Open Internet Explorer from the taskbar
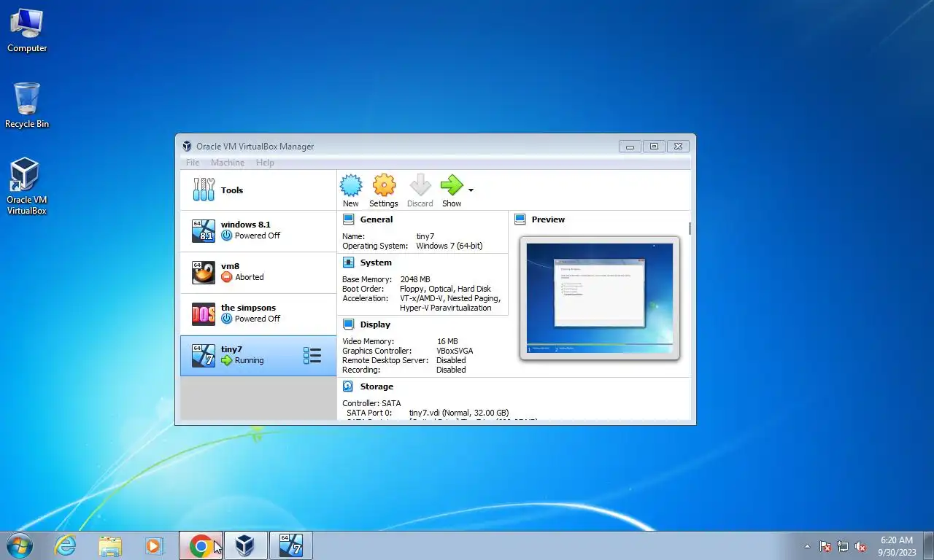Viewport: 934px width, 560px height. [66, 545]
